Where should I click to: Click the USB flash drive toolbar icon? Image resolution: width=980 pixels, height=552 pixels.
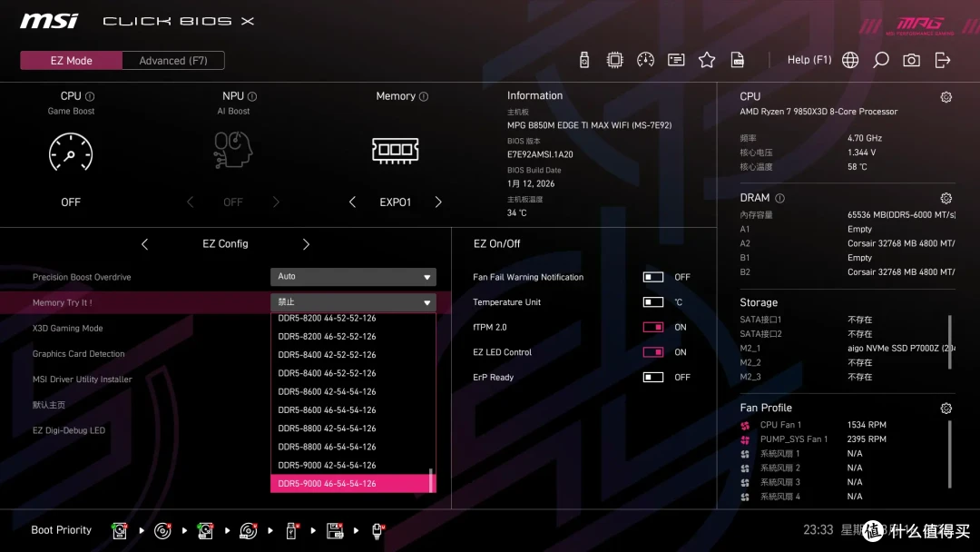coord(584,60)
